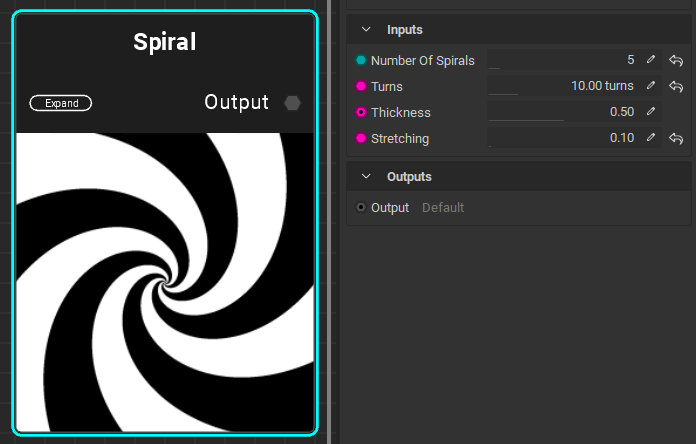Select the Spiral node title

(165, 42)
